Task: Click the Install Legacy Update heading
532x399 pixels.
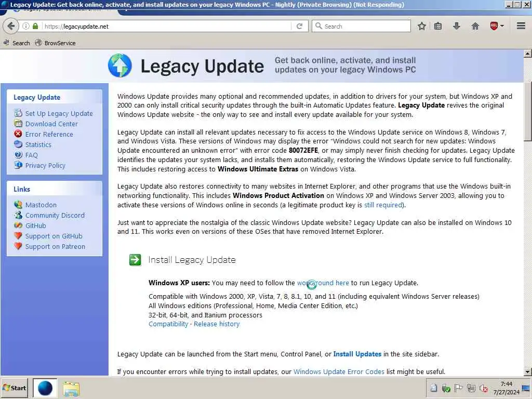Action: 192,260
